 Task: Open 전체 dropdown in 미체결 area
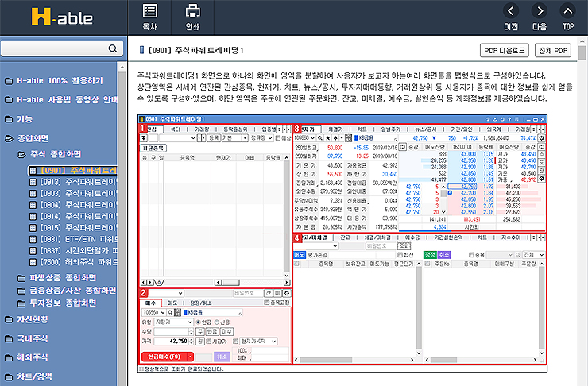pos(534,255)
